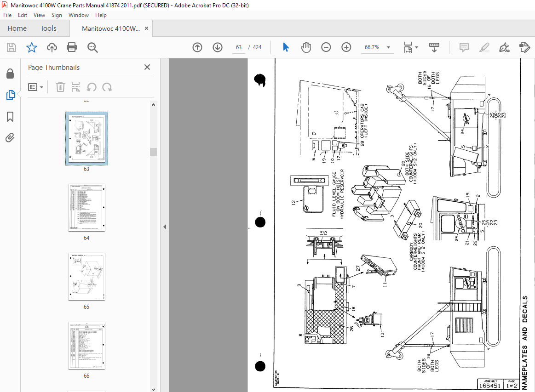Open the zoom level dropdown
Image resolution: width=535 pixels, height=392 pixels.
coord(388,47)
